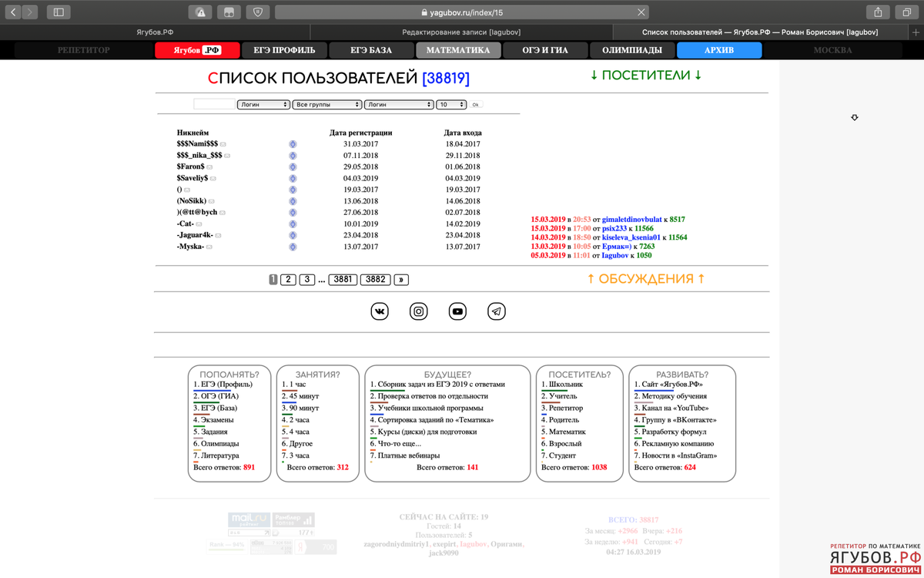Click the Safari address bar yagubov.ru/index/15

tap(462, 12)
